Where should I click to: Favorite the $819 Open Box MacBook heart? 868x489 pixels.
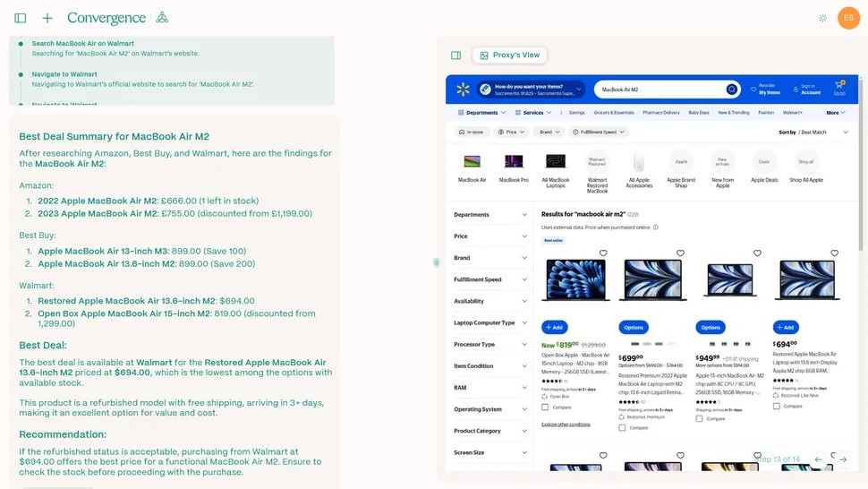603,253
